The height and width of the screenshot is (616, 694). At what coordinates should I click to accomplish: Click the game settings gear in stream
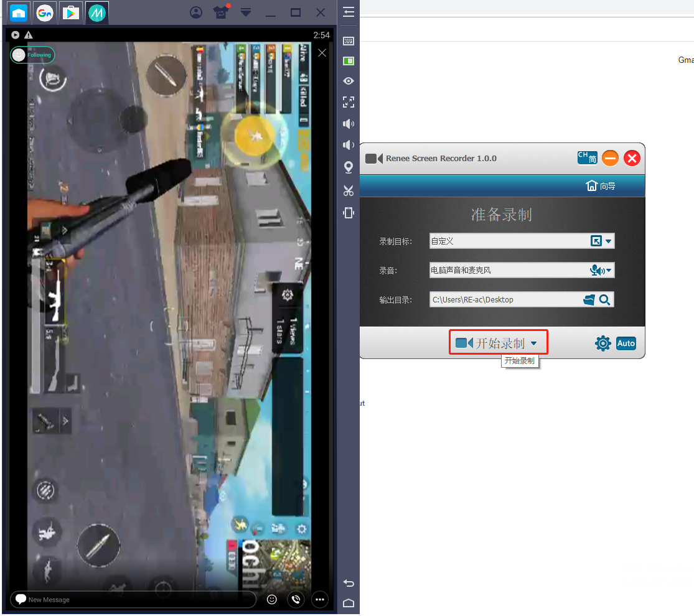pyautogui.click(x=288, y=295)
